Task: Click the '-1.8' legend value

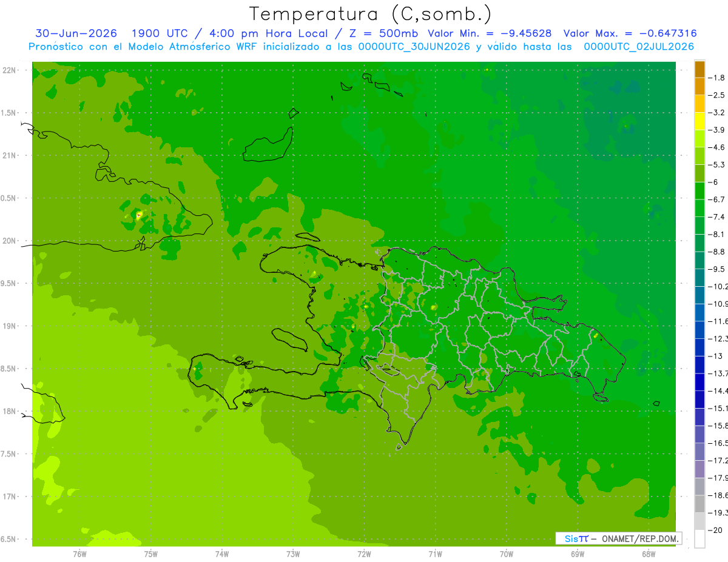Action: coord(716,78)
